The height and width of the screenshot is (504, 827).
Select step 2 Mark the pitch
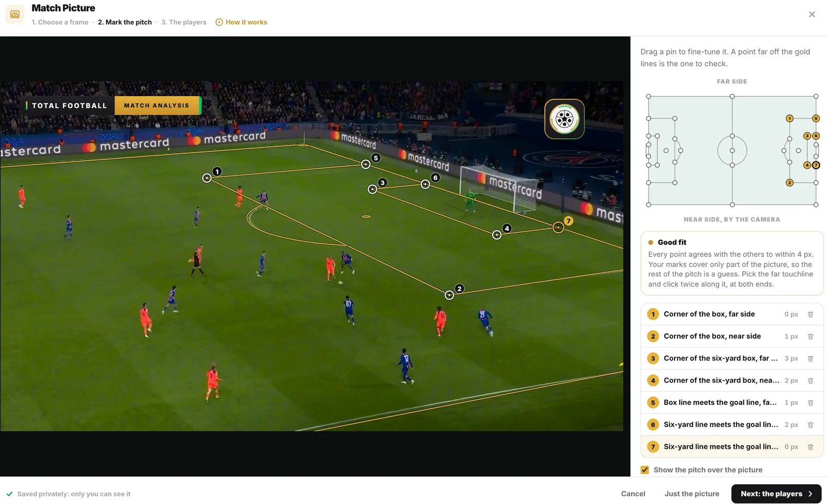click(125, 22)
